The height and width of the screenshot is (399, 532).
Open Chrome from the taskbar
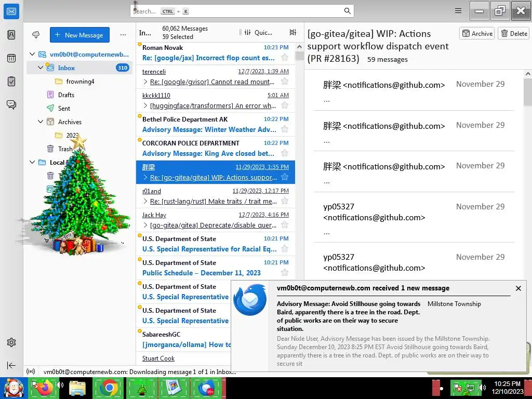click(109, 388)
